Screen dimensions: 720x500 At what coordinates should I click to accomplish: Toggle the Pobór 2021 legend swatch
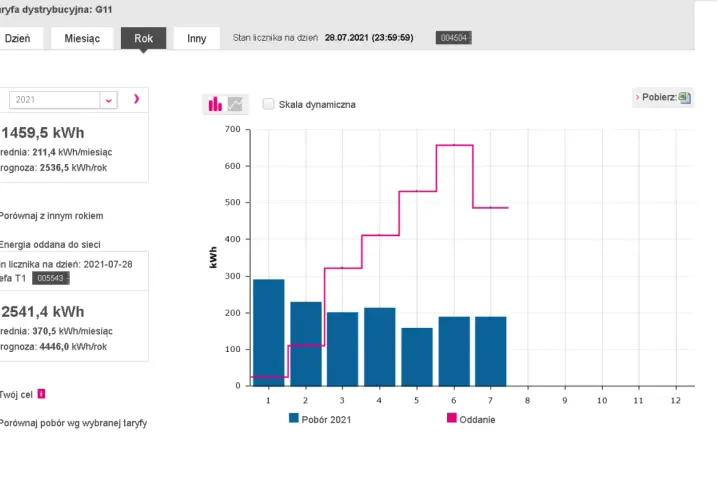tap(293, 418)
